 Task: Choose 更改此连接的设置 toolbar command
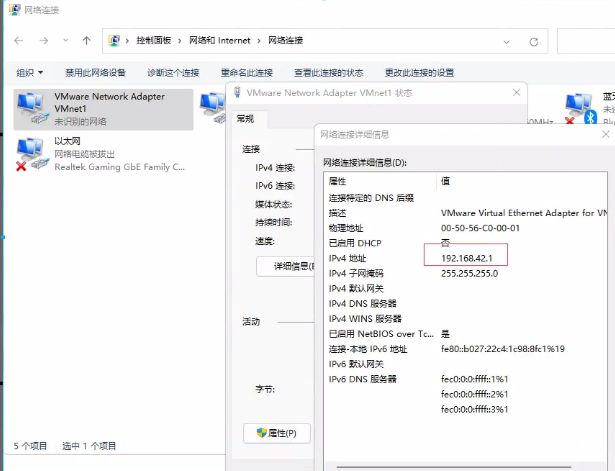tap(419, 73)
